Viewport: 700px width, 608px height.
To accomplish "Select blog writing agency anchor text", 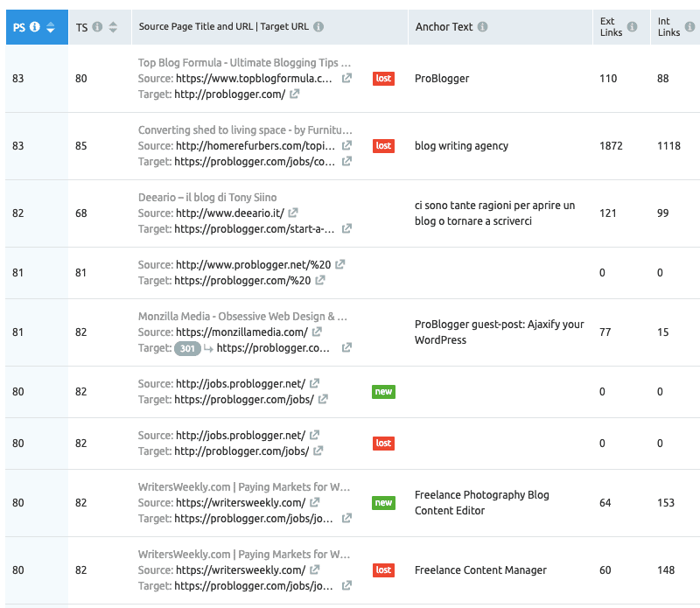I will [x=461, y=146].
